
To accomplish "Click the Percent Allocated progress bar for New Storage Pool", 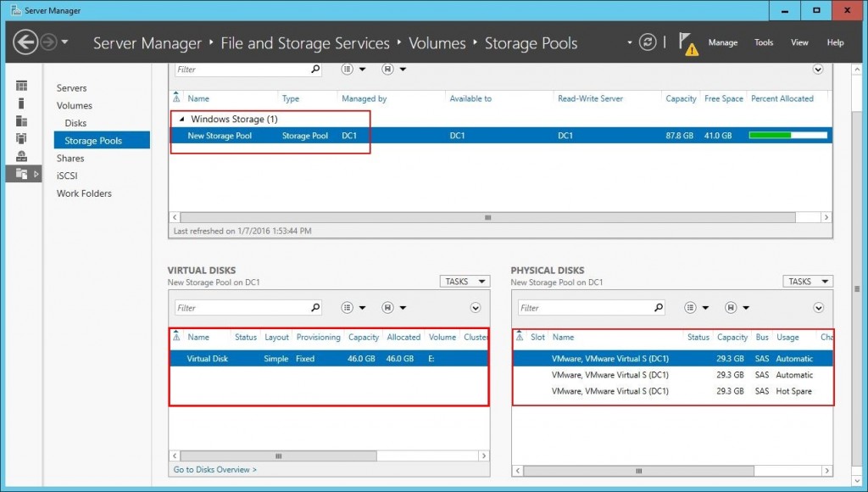I will [x=787, y=134].
